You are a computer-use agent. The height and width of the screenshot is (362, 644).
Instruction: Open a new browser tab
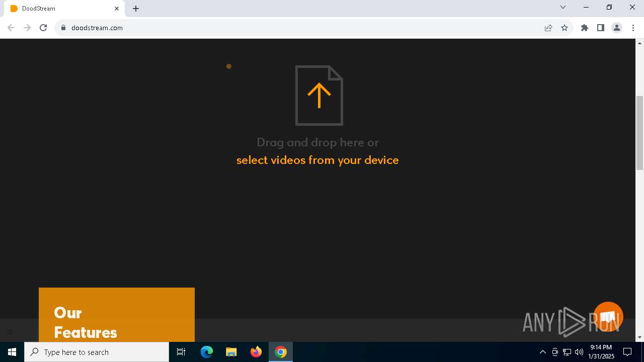[136, 9]
